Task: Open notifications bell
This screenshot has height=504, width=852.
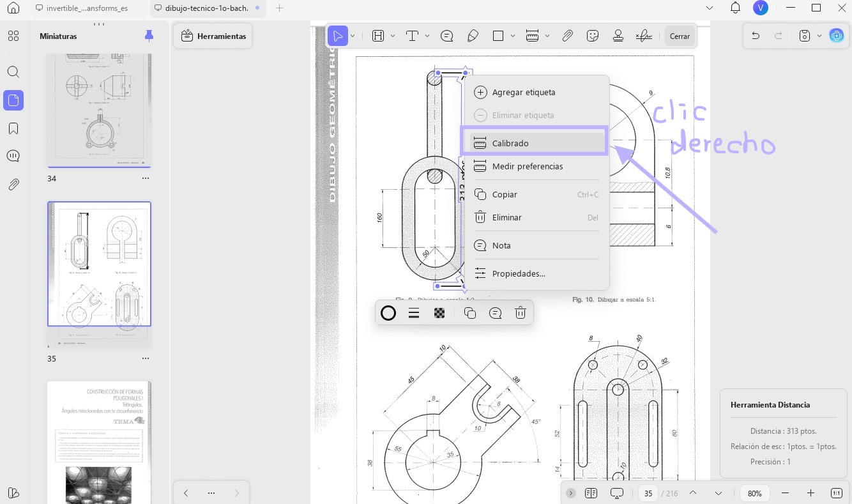Action: (x=735, y=8)
